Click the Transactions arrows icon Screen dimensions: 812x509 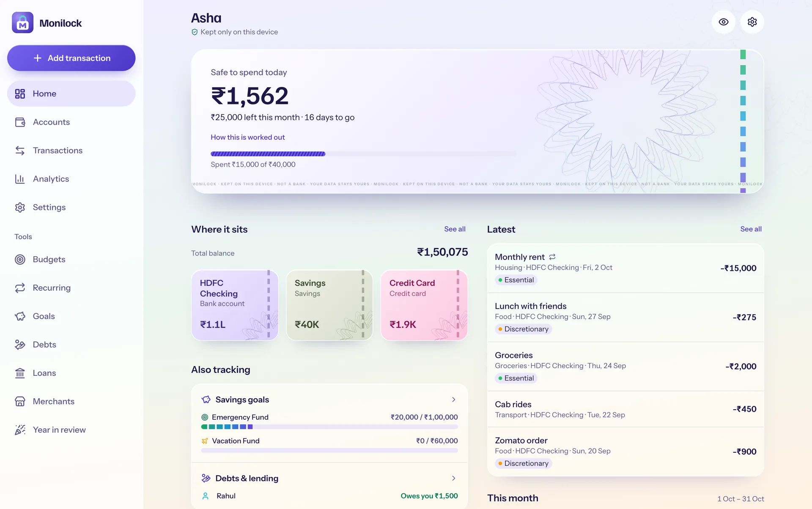(x=20, y=151)
